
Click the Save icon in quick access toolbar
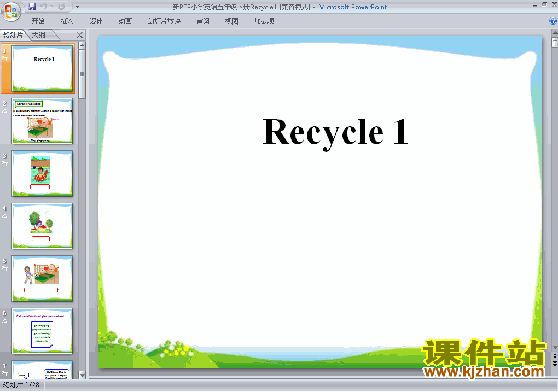click(x=31, y=7)
